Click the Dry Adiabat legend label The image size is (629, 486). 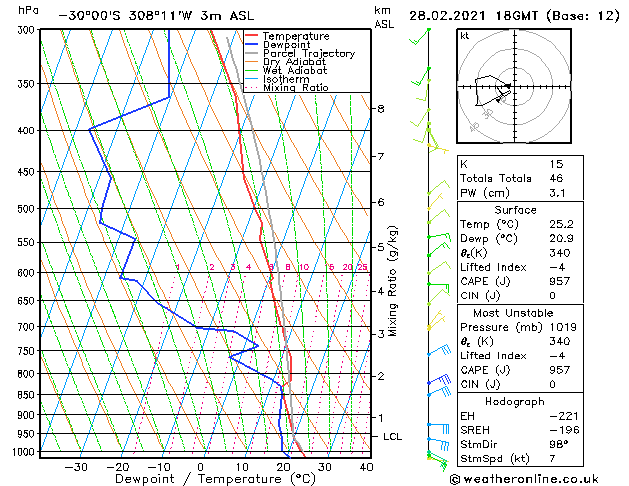[294, 62]
